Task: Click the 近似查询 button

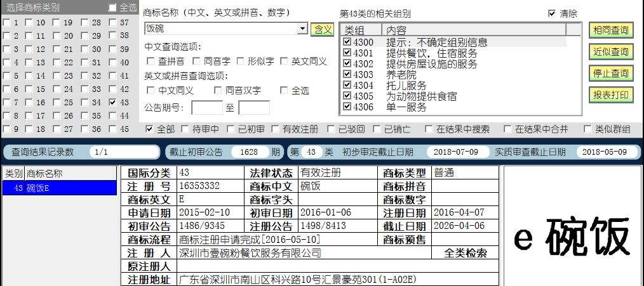Action: 610,52
